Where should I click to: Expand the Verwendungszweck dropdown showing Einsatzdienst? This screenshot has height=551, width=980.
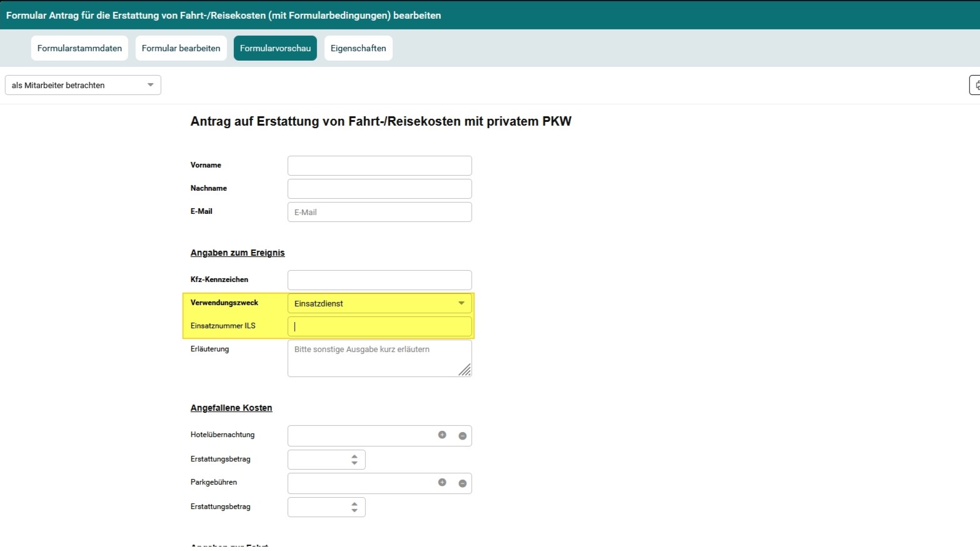(x=380, y=303)
